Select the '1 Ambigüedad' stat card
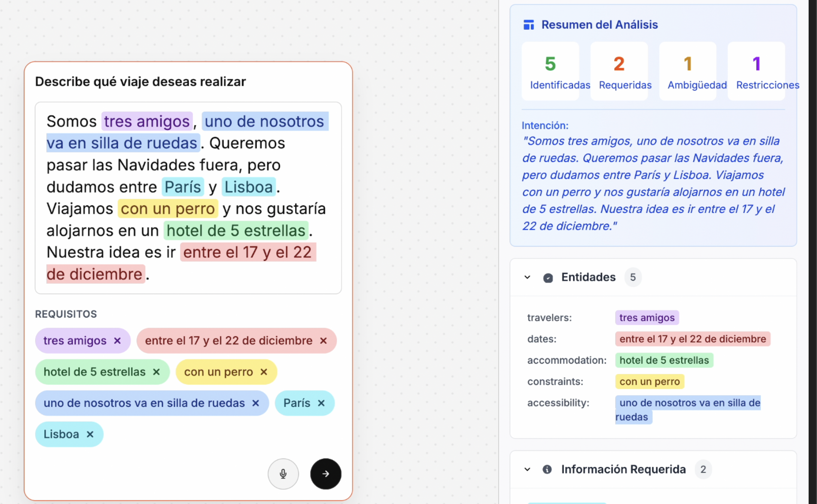Screen dimensions: 817x504 pyautogui.click(x=687, y=71)
